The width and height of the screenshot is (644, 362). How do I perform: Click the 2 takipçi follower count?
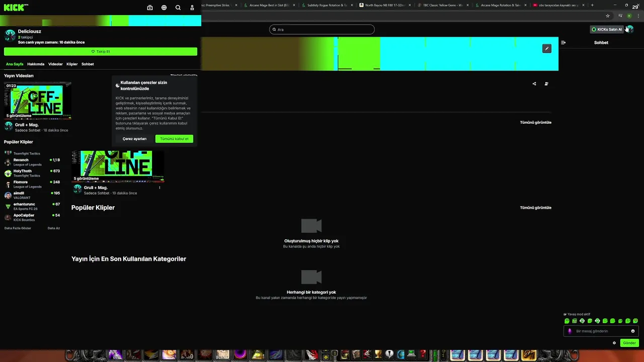click(25, 37)
